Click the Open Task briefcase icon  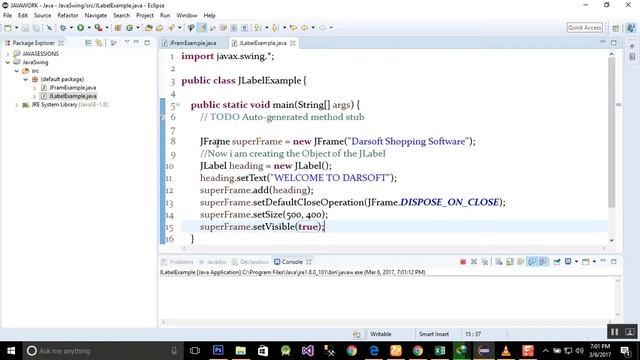coord(160,28)
